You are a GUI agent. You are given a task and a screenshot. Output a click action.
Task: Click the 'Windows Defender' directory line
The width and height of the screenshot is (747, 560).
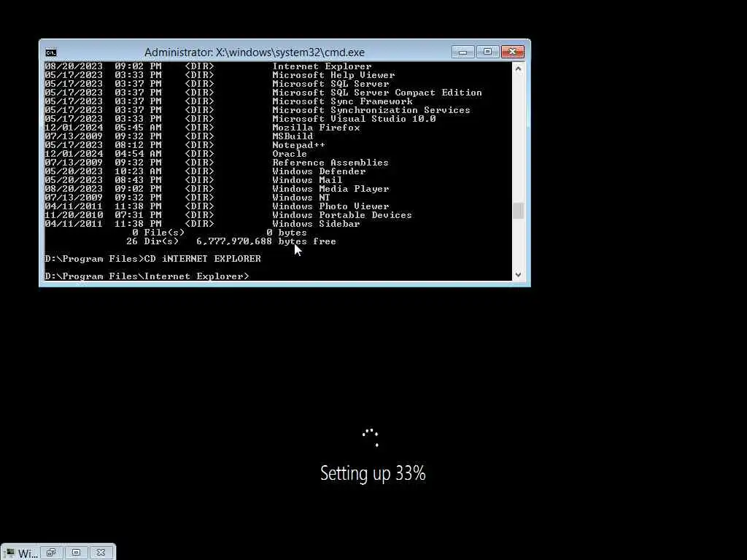[x=205, y=171]
